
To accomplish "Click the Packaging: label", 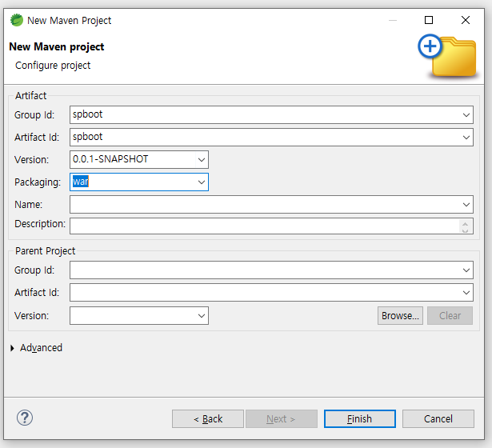I will click(x=38, y=182).
